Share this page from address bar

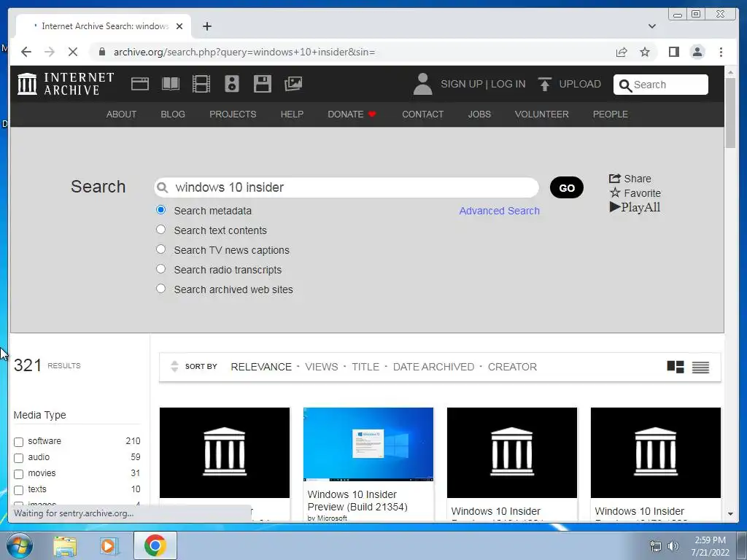click(x=622, y=52)
